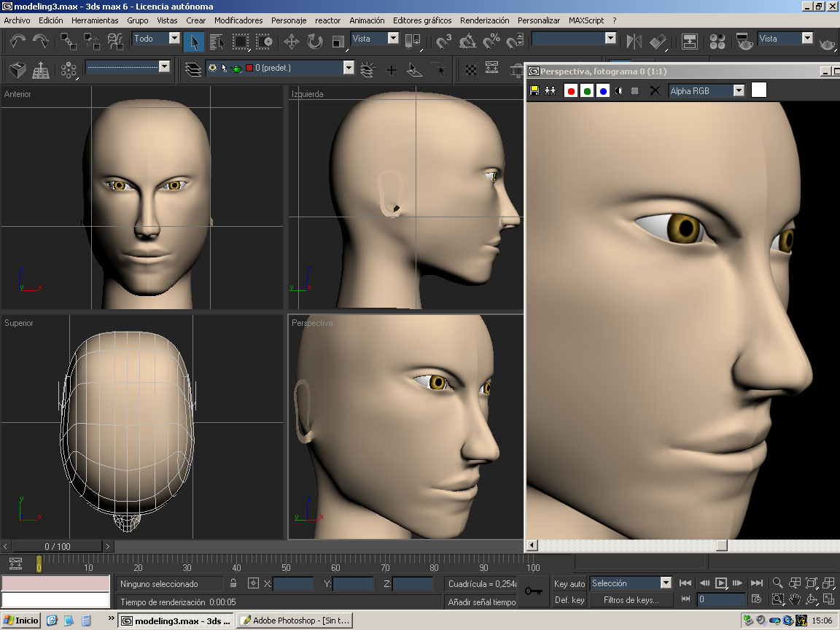Save bitmap in the render window

534,90
